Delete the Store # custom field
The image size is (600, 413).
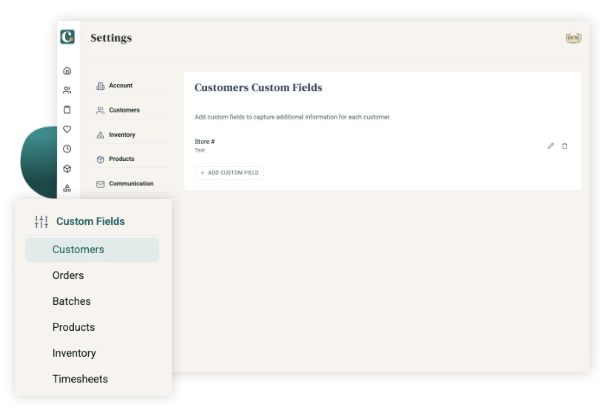point(564,146)
